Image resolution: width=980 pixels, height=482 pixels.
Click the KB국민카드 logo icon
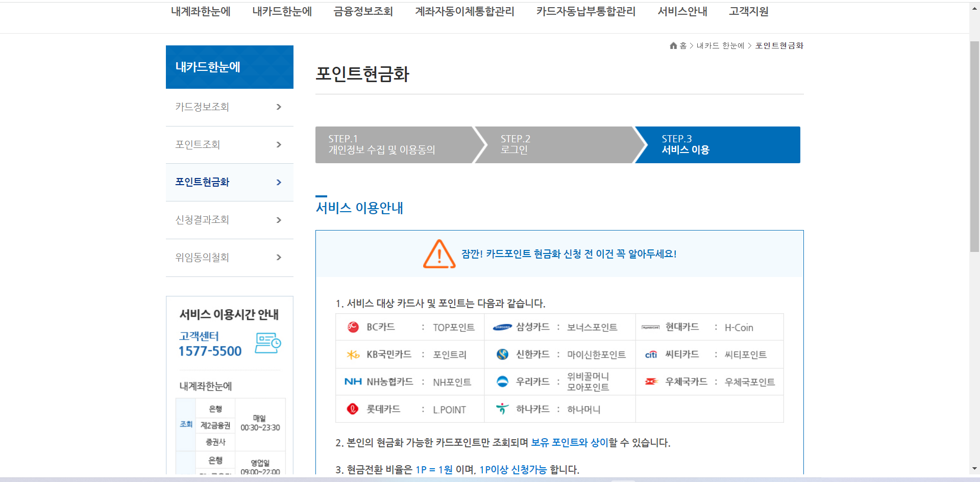pos(353,354)
